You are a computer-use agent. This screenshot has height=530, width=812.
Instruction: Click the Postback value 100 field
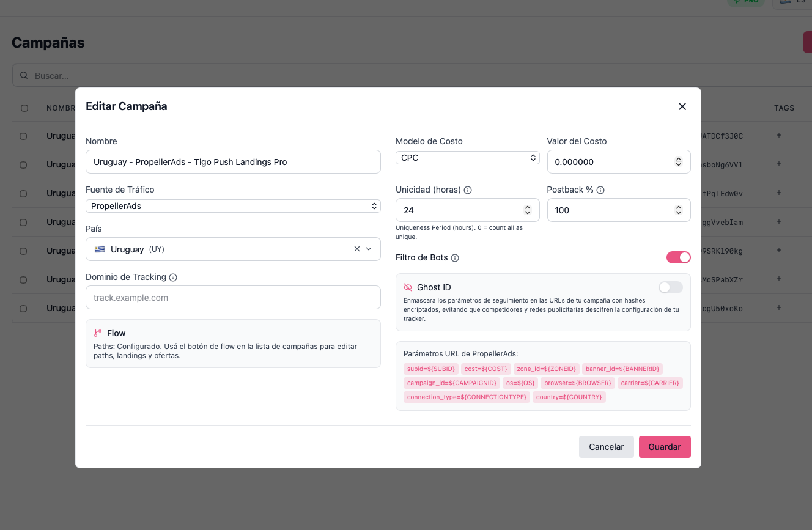(619, 210)
